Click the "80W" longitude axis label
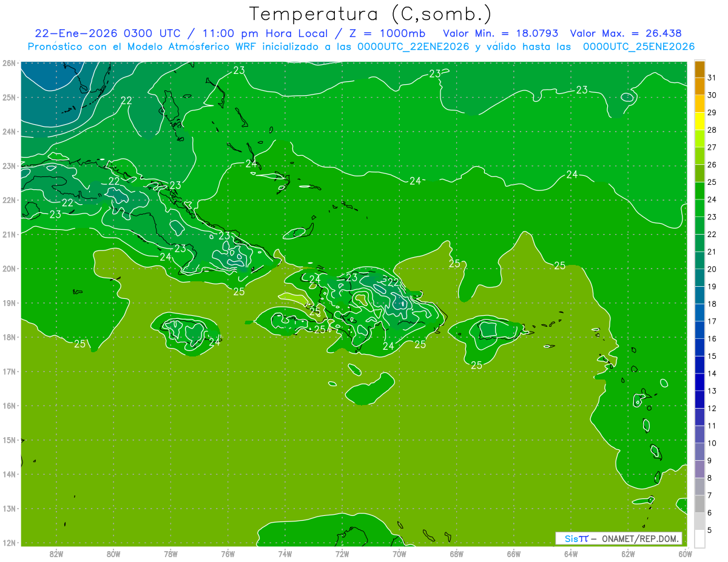Viewport: 728px width, 562px height. 113,554
